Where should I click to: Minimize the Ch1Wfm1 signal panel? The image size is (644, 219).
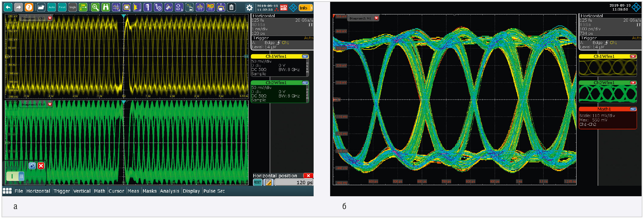point(305,56)
